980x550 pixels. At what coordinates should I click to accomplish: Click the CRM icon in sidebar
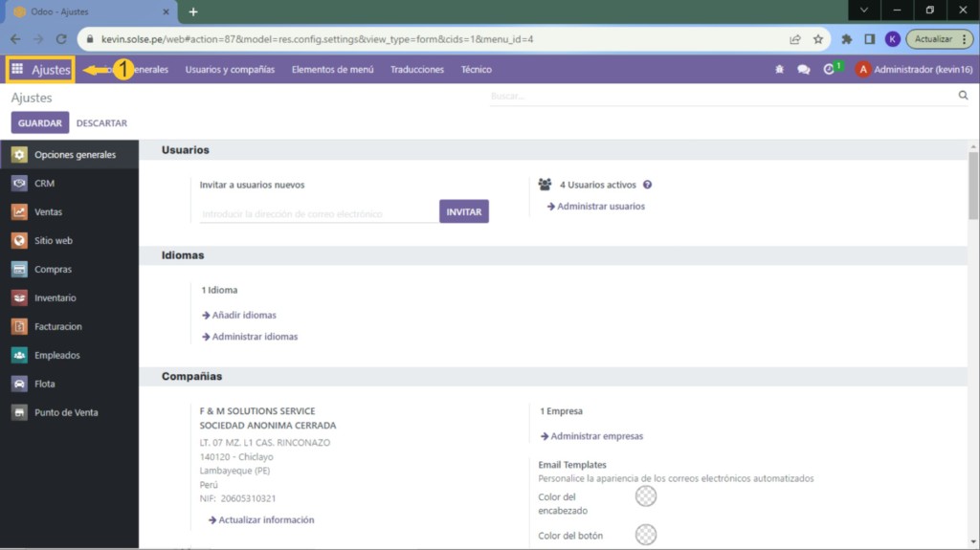(19, 184)
